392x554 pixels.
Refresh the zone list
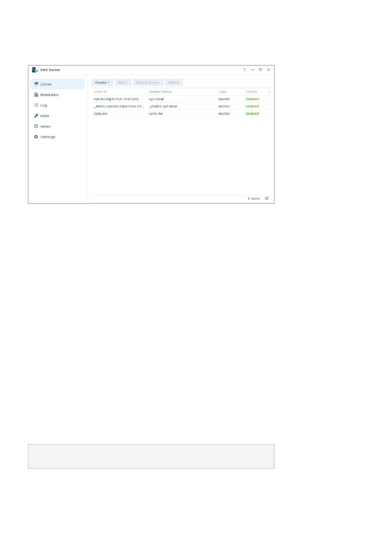click(x=267, y=199)
